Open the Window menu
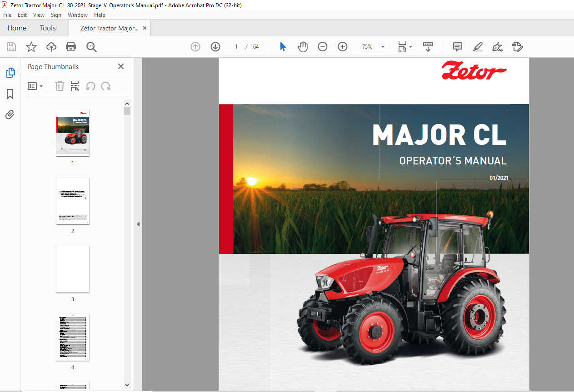This screenshot has width=574, height=392. point(78,15)
